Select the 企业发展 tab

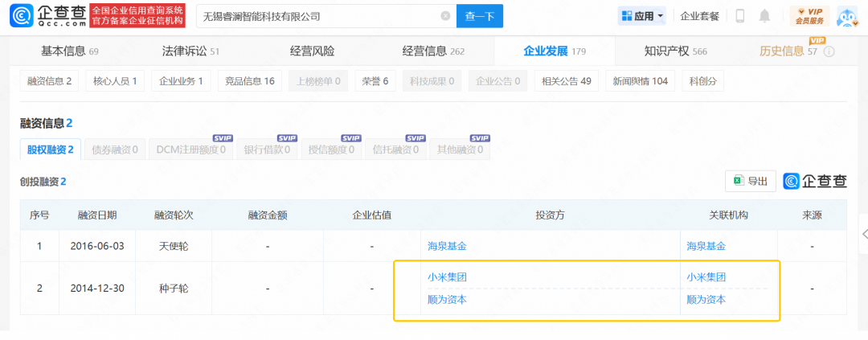[x=555, y=51]
